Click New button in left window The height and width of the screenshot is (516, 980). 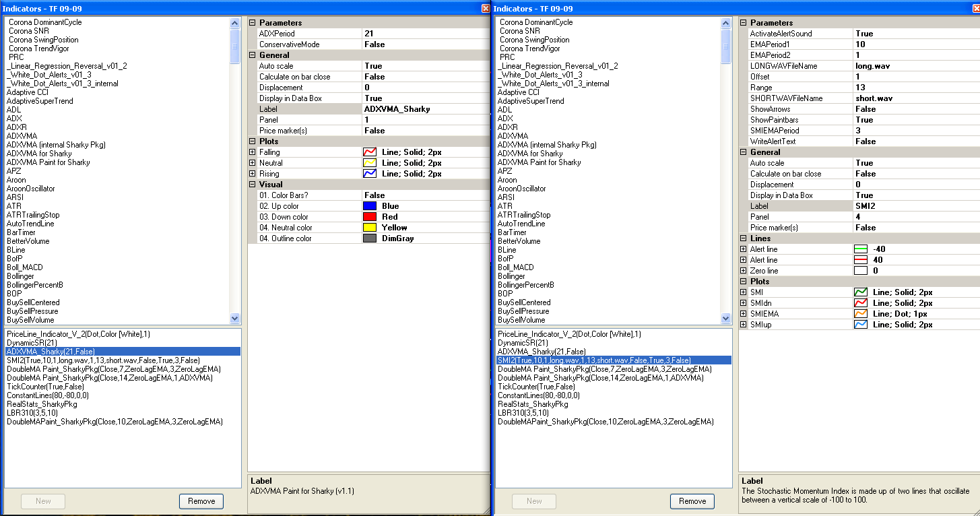pos(43,501)
